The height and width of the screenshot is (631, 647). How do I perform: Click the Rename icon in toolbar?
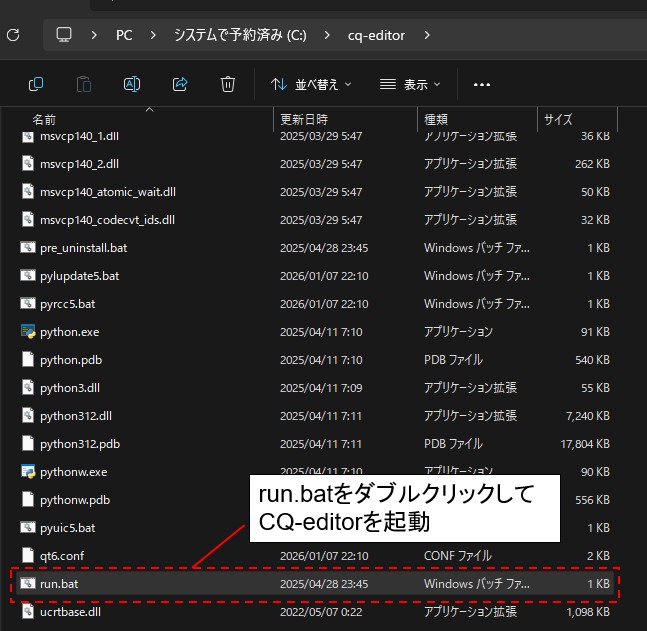tap(132, 84)
